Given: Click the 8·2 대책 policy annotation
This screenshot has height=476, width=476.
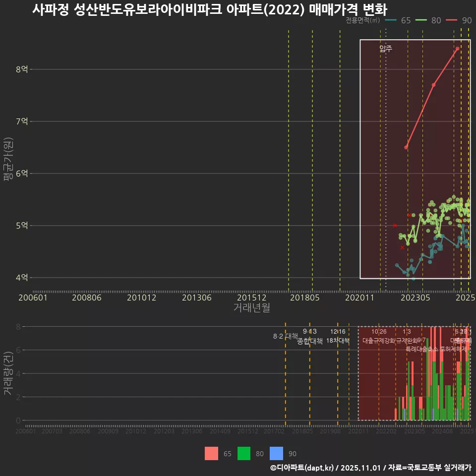Looking at the screenshot, I should tap(286, 336).
